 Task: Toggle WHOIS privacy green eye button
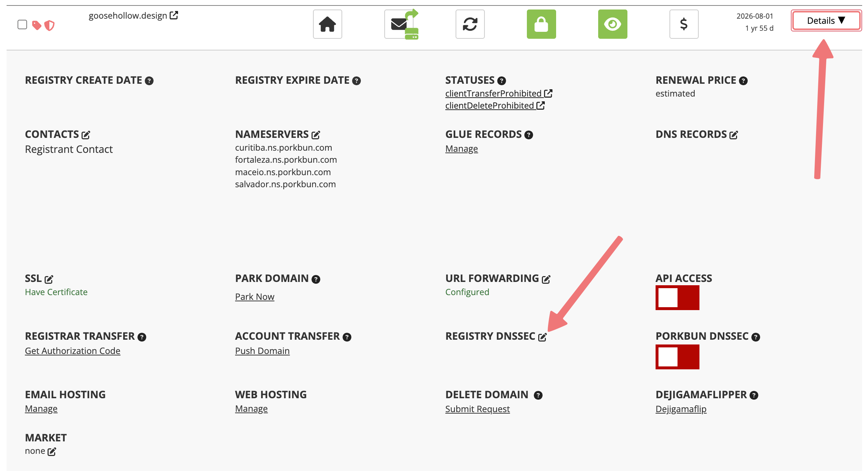(612, 24)
